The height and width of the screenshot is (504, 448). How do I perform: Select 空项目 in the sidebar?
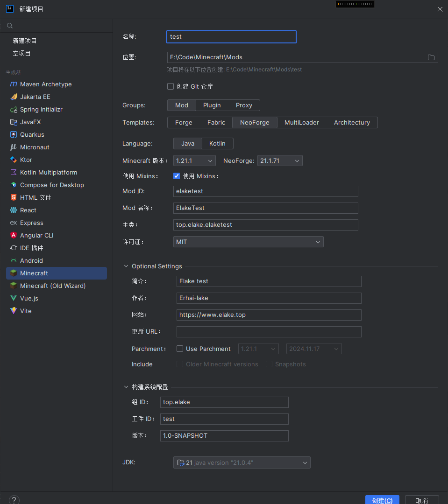(21, 53)
